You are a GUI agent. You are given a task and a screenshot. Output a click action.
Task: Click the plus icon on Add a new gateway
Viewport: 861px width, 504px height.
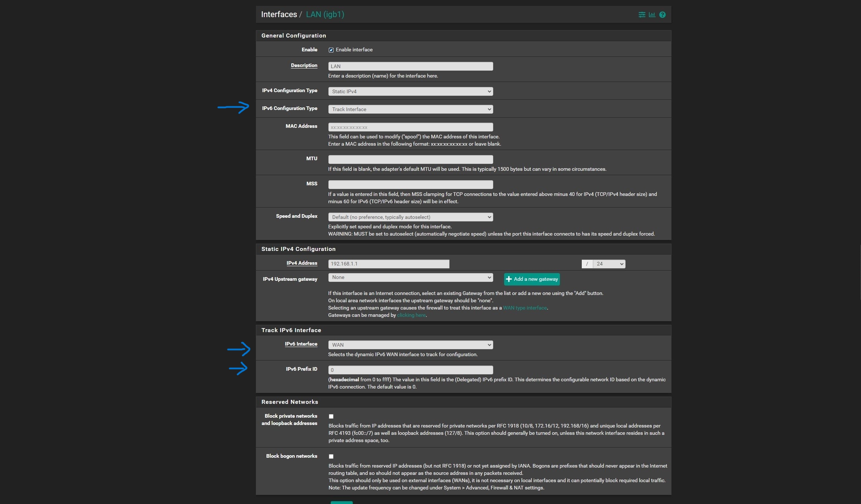(x=509, y=279)
